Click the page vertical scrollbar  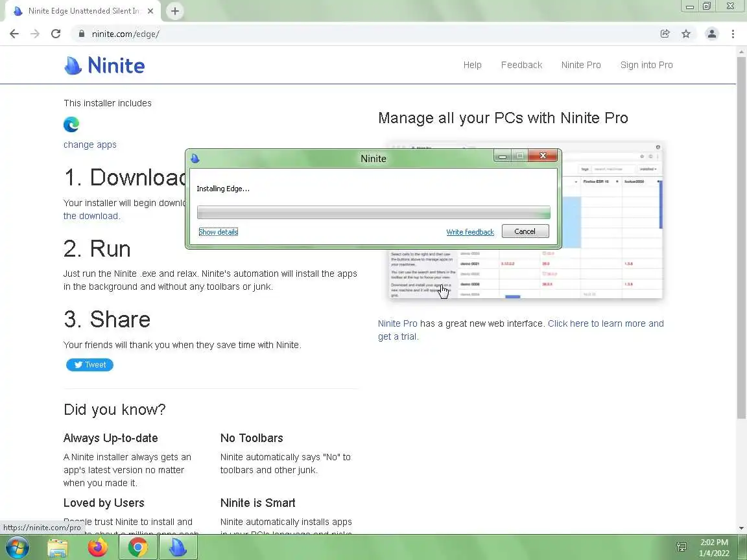point(741,238)
